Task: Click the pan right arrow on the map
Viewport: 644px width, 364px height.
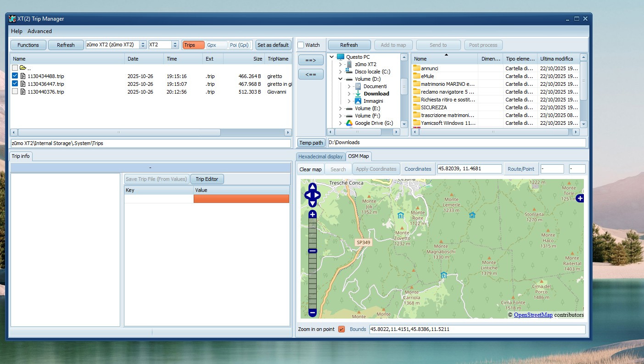Action: tap(317, 195)
